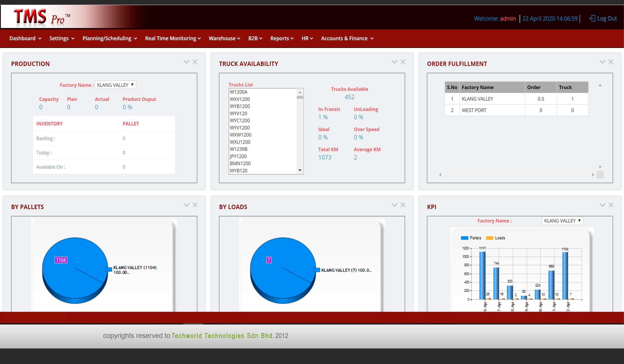624x364 pixels.
Task: Close the By Pallets panel
Action: coord(195,205)
